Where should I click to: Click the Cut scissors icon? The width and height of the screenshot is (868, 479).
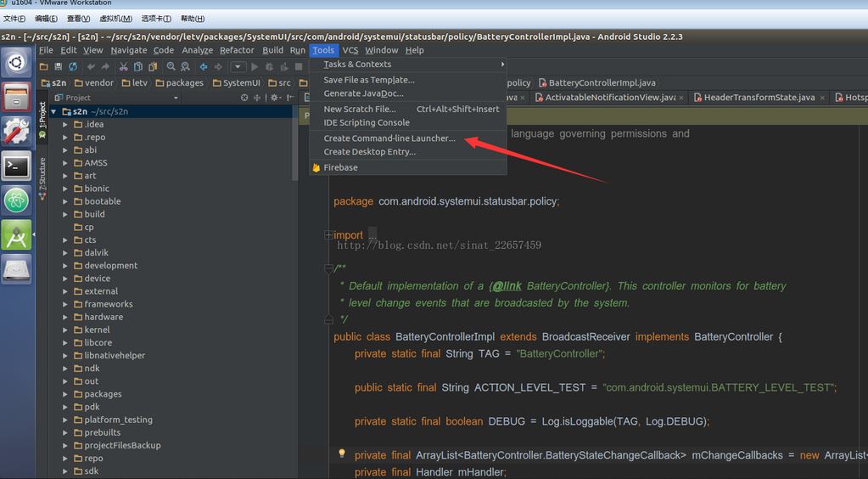pos(123,66)
